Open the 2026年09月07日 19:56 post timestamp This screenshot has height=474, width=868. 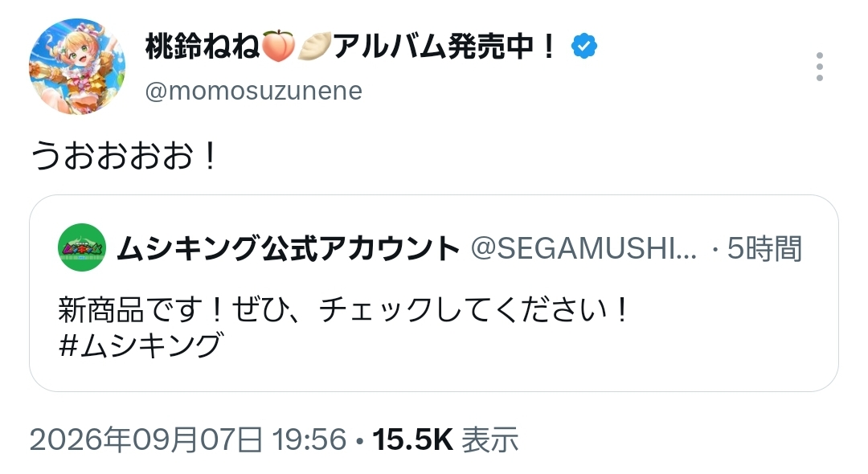click(188, 439)
